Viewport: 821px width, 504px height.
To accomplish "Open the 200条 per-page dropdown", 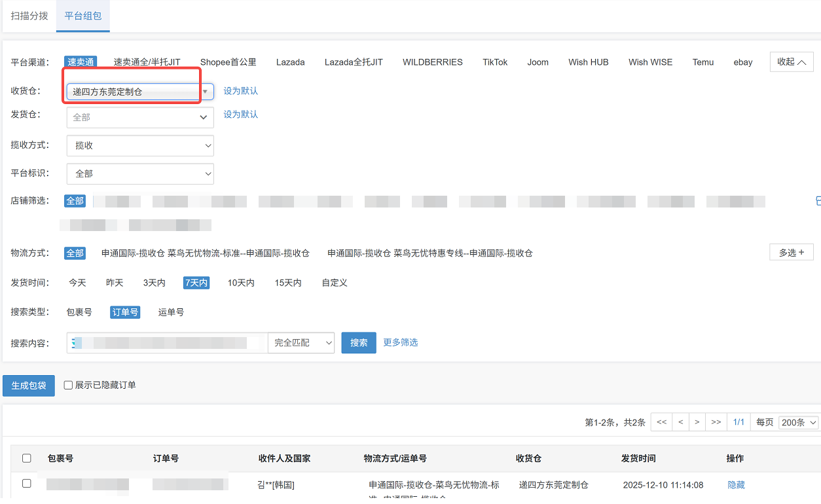I will 798,422.
